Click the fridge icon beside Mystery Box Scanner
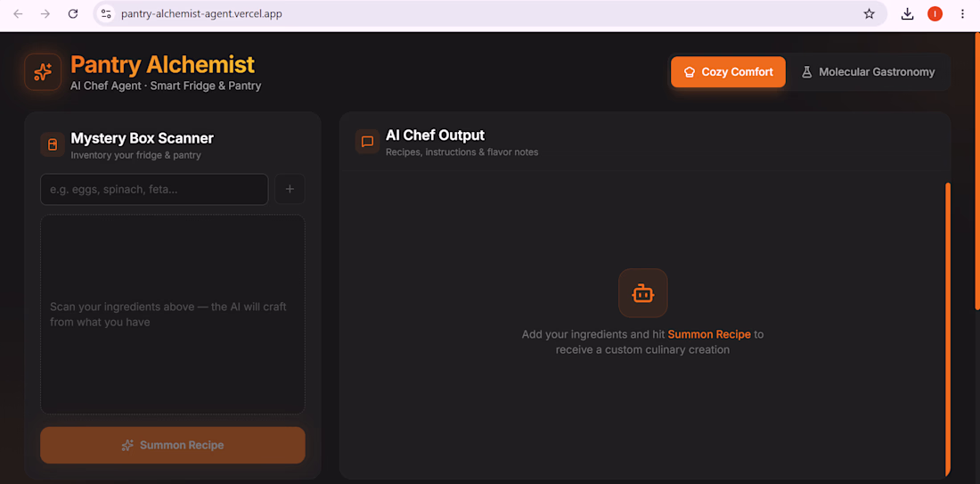980x484 pixels. click(x=53, y=144)
